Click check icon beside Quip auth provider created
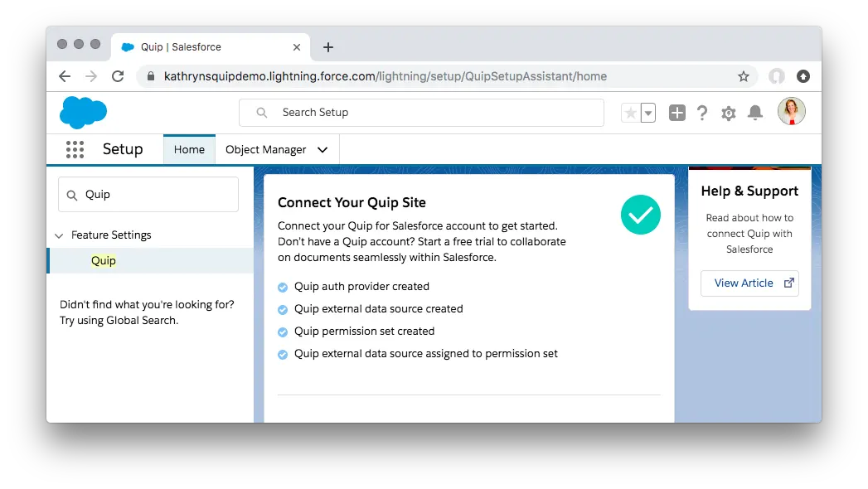Image resolution: width=868 pixels, height=489 pixels. click(x=283, y=287)
